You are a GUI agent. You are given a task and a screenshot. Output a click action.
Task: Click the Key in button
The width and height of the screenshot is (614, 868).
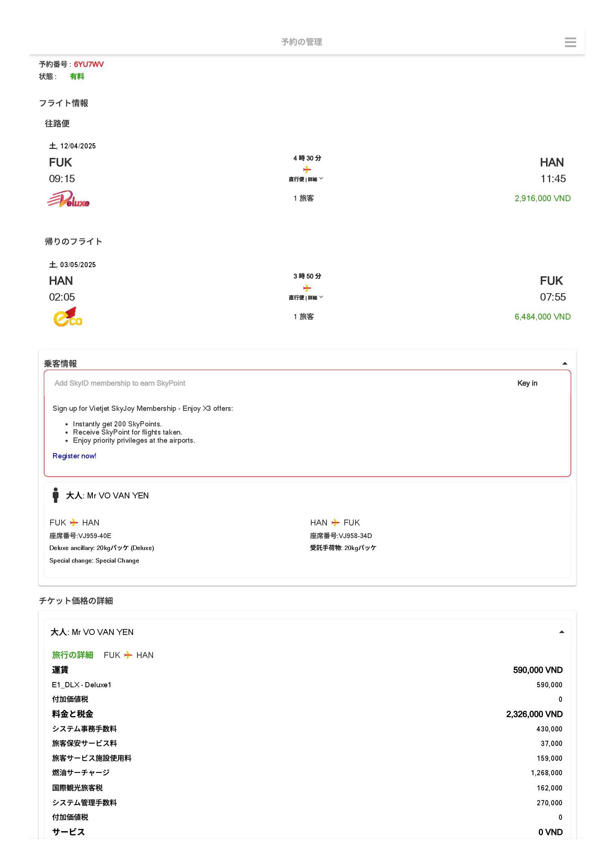click(527, 383)
